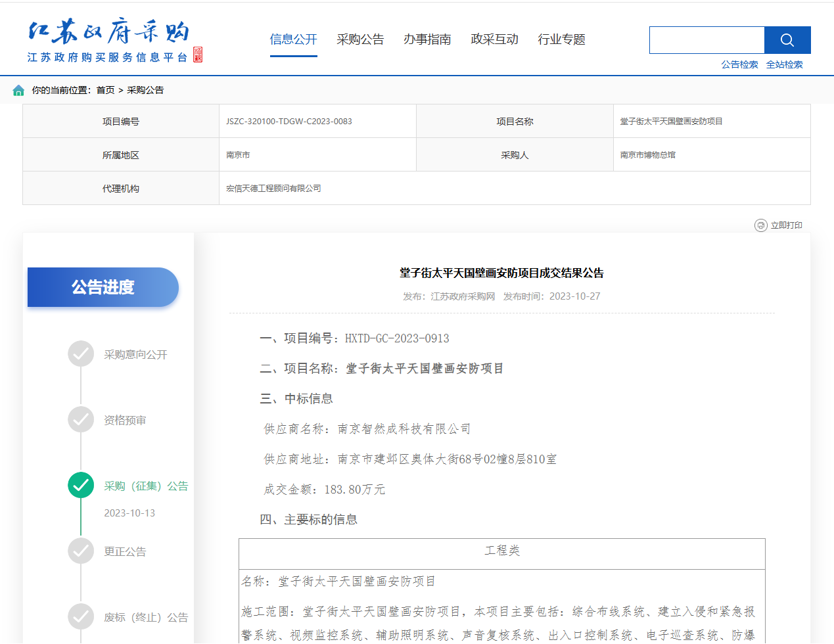Image resolution: width=834 pixels, height=644 pixels.
Task: Click the printer icon beside 立即打印
Action: click(x=760, y=225)
